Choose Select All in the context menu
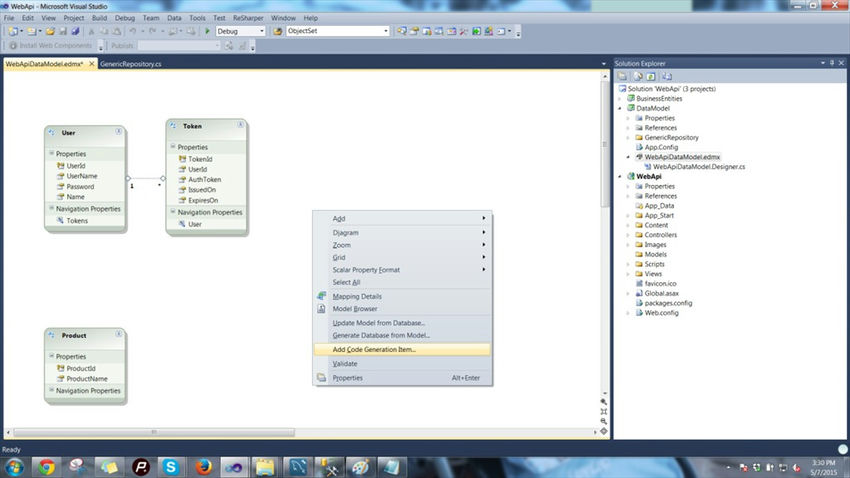 pyautogui.click(x=402, y=282)
